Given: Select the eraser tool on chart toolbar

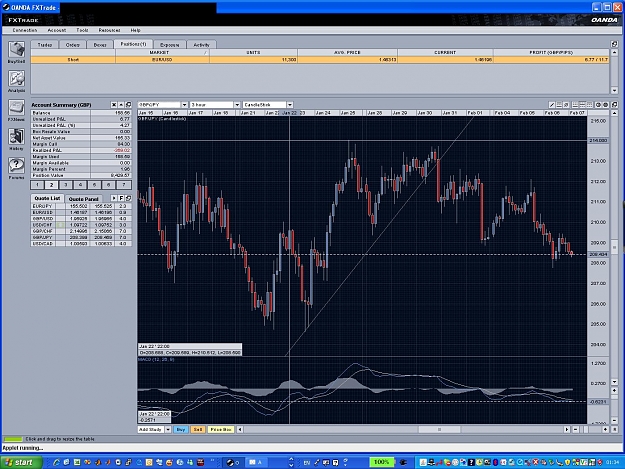Looking at the screenshot, I should click(566, 105).
